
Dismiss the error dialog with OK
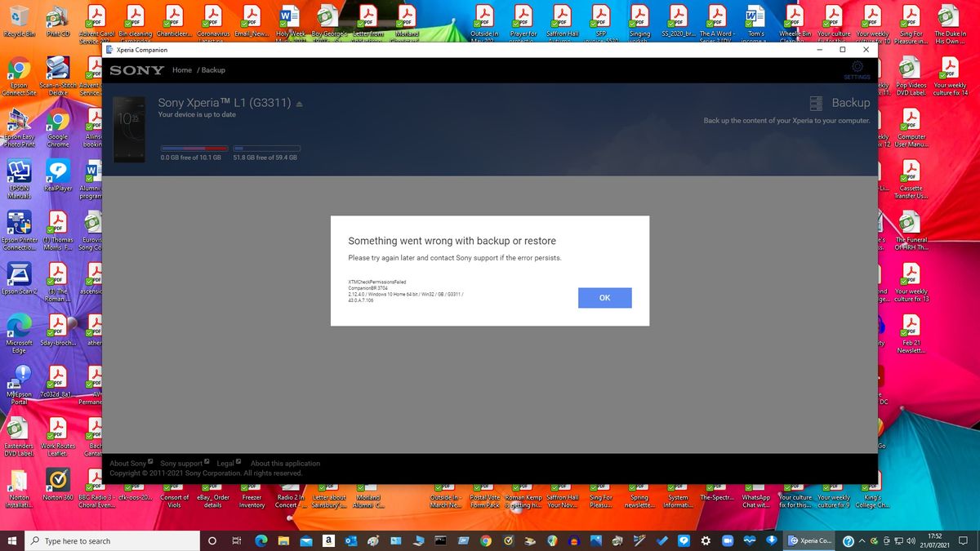pos(604,298)
